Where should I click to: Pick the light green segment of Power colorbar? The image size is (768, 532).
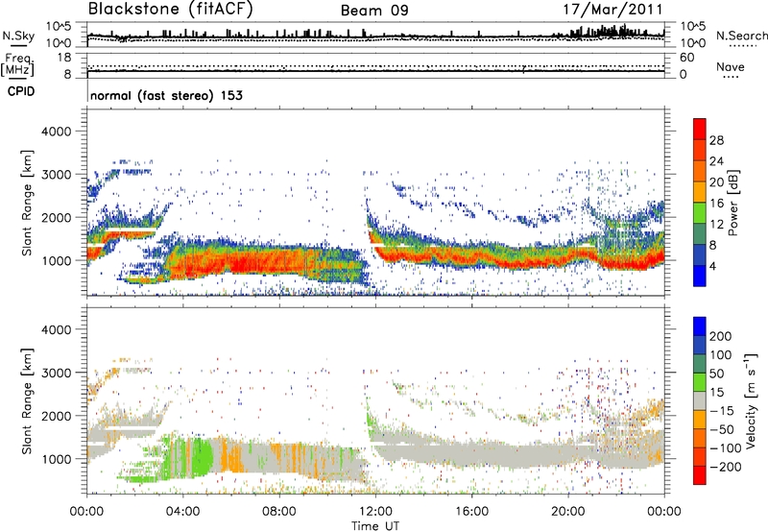[700, 212]
